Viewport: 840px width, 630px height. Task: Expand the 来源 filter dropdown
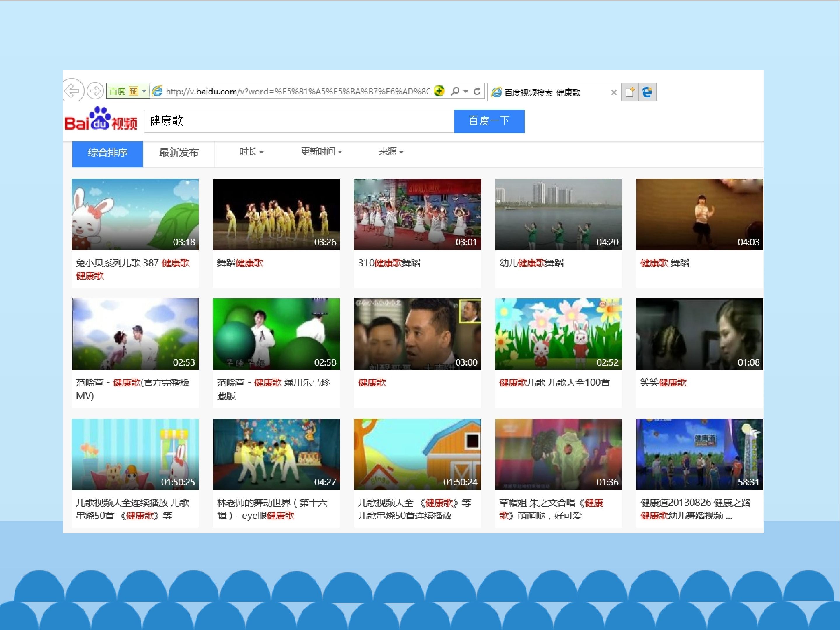tap(391, 152)
